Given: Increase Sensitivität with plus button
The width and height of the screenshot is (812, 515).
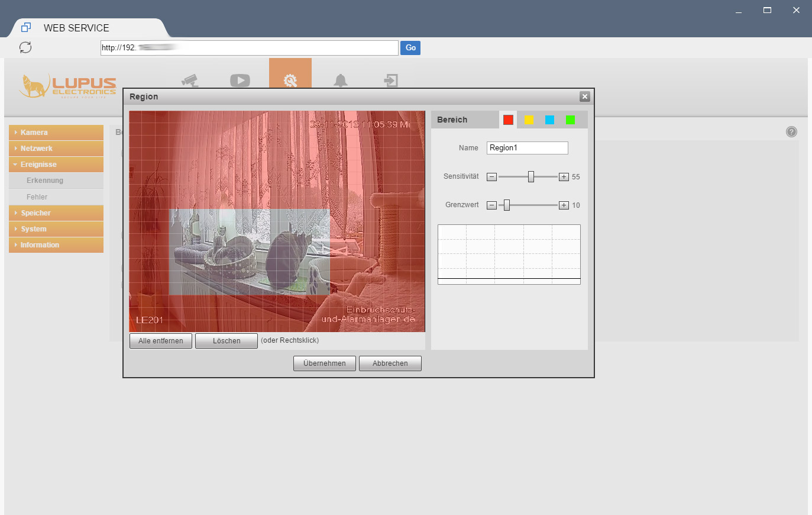Looking at the screenshot, I should tap(564, 177).
